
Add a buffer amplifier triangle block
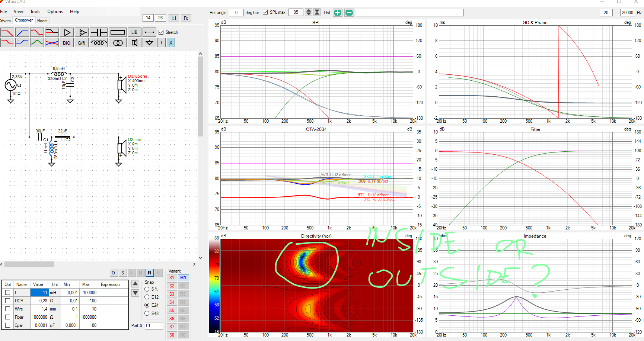pos(67,32)
